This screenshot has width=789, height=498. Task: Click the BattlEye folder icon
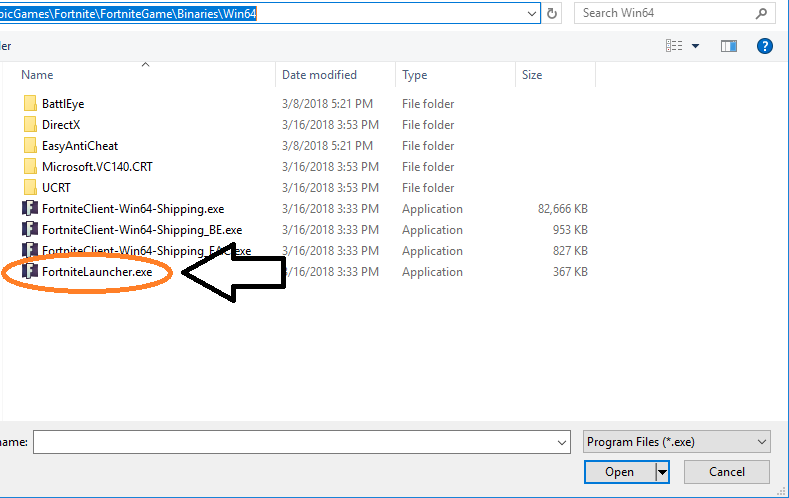pos(30,104)
